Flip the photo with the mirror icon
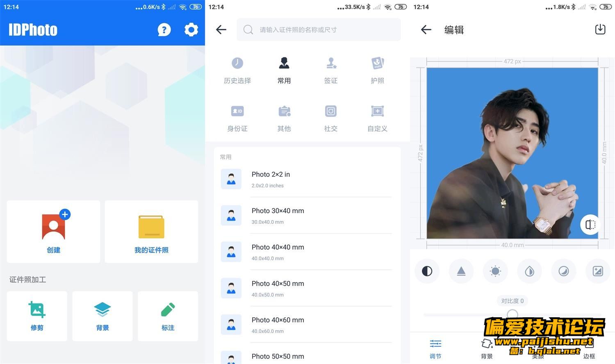Image resolution: width=615 pixels, height=364 pixels. click(590, 224)
